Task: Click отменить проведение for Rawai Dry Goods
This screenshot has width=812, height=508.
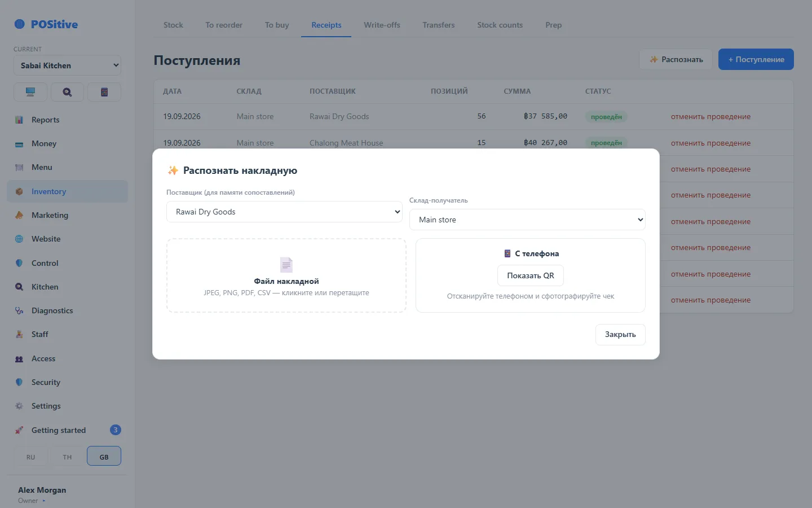Action: point(710,117)
